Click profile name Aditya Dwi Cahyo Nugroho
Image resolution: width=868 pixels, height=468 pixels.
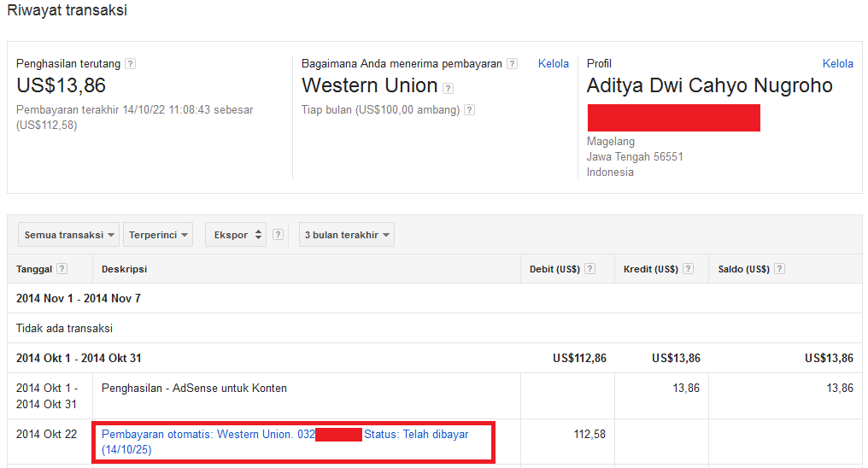tap(710, 85)
